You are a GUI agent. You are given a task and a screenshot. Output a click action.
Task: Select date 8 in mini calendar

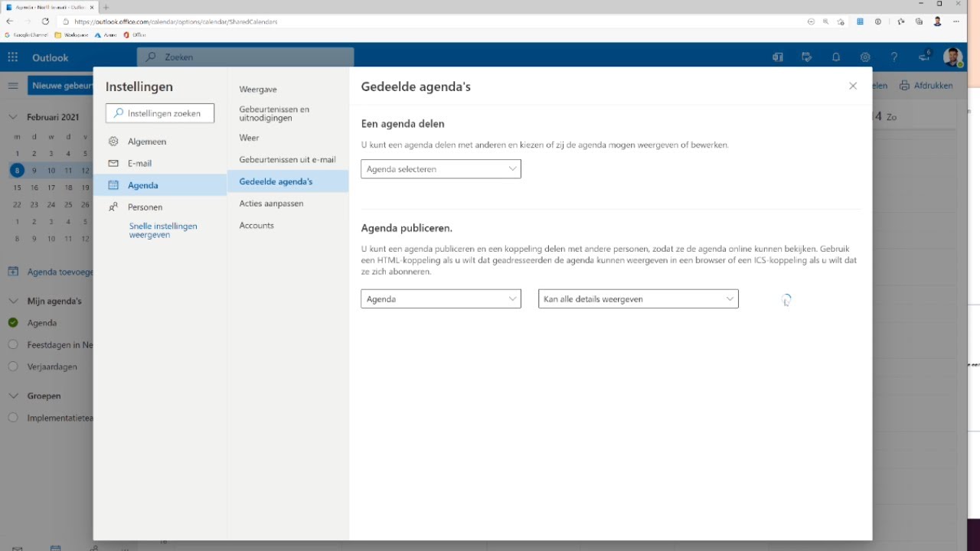17,171
